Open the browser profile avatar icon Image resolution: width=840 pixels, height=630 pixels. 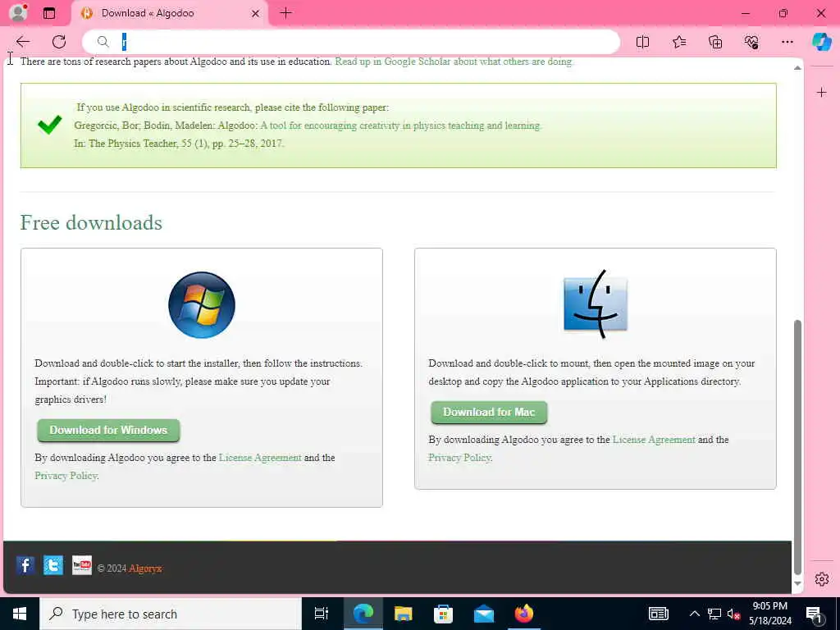(x=18, y=13)
